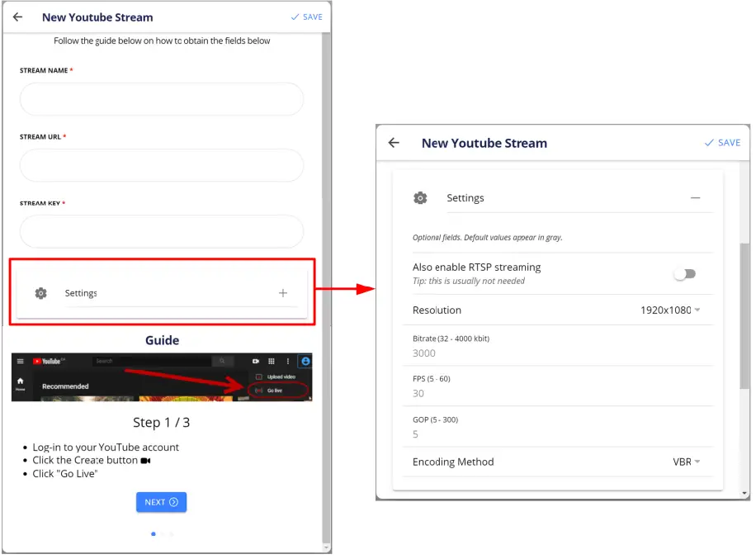The image size is (756, 559).
Task: Click the NEXT guide button
Action: [x=161, y=502]
